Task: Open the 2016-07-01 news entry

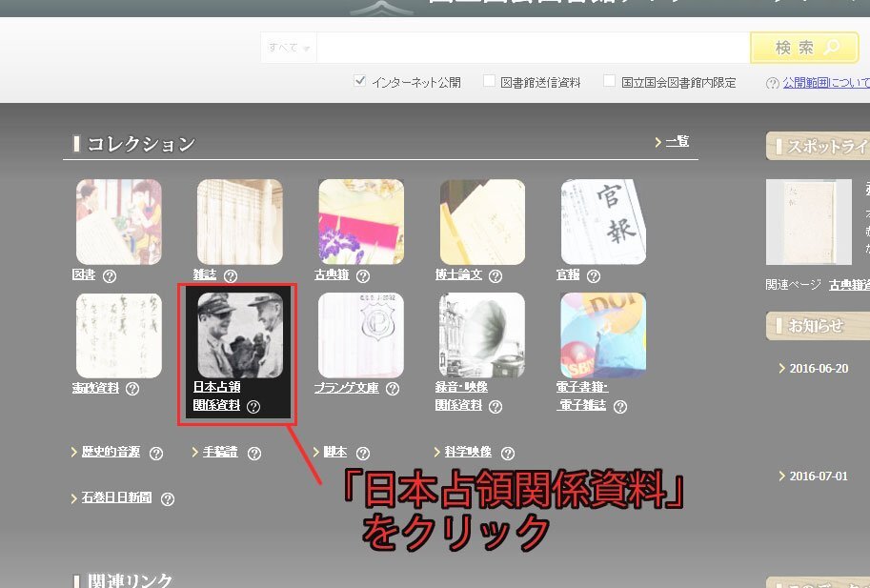Action: click(819, 476)
